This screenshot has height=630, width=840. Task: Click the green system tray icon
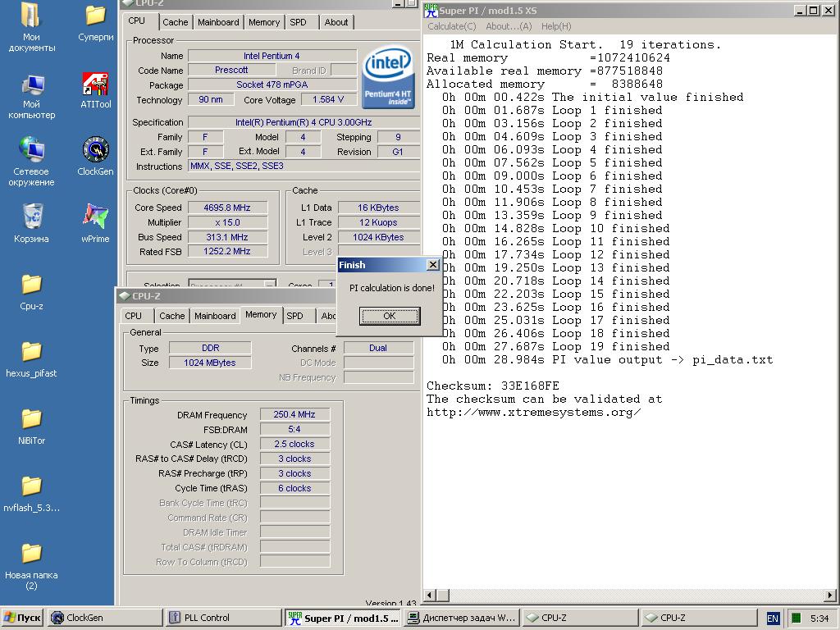coord(796,618)
